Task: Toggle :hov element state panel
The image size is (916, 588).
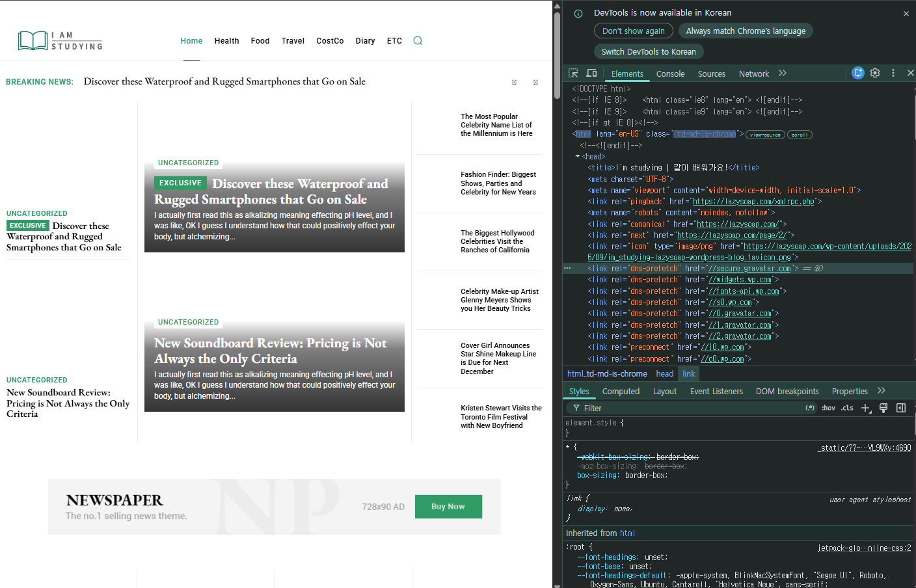Action: (828, 408)
